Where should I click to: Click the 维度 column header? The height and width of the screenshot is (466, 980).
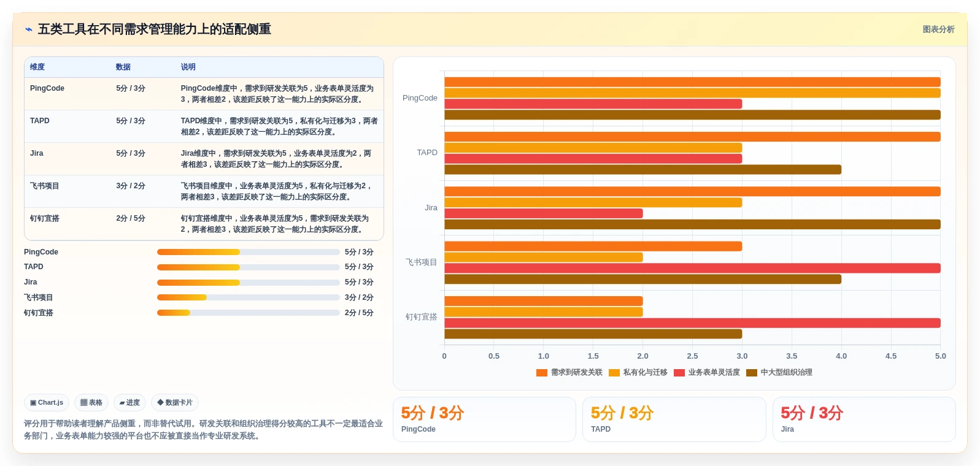[37, 67]
